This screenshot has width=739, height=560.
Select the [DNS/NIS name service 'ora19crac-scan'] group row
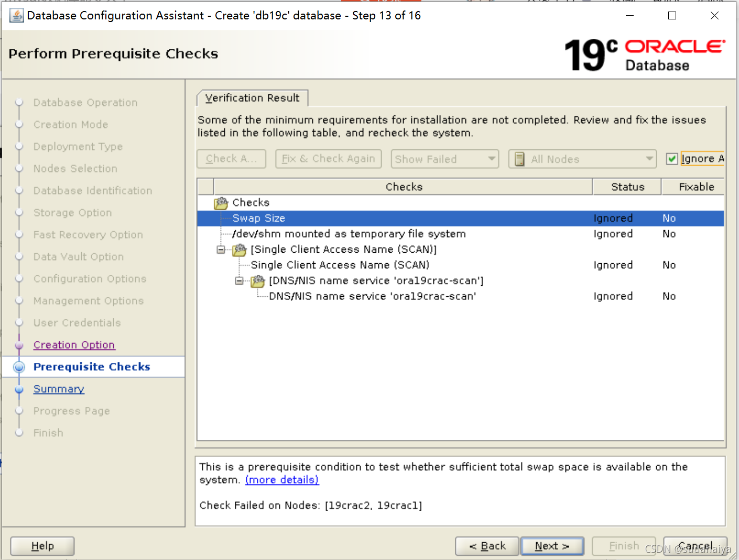[x=460, y=281]
